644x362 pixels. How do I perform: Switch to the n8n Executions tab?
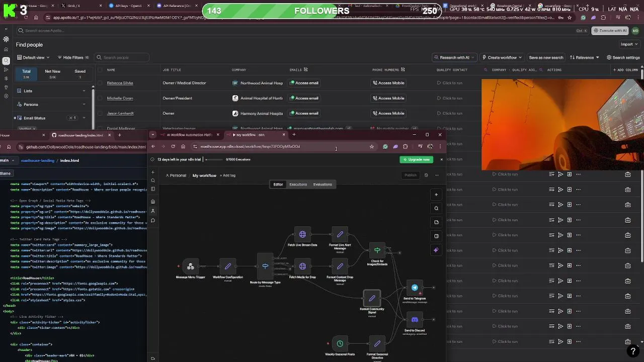click(298, 185)
